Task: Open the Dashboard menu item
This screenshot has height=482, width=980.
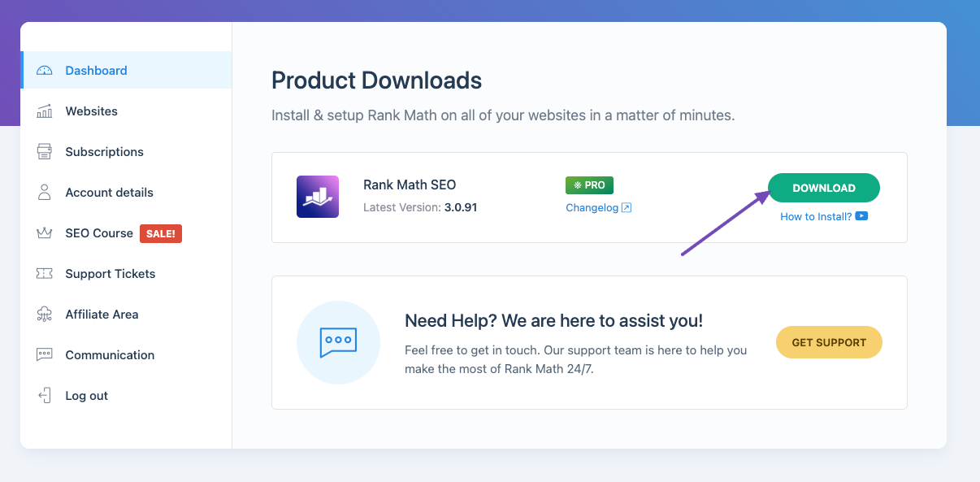Action: point(126,71)
